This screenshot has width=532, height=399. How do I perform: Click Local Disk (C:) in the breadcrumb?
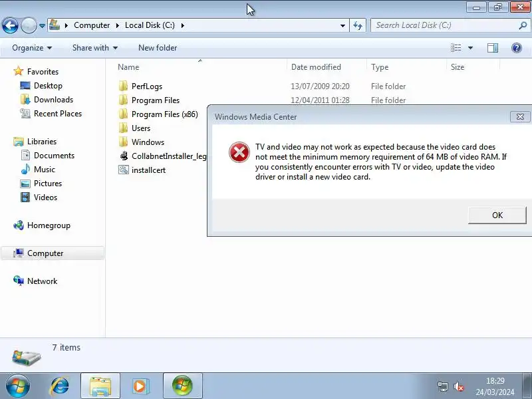[150, 25]
